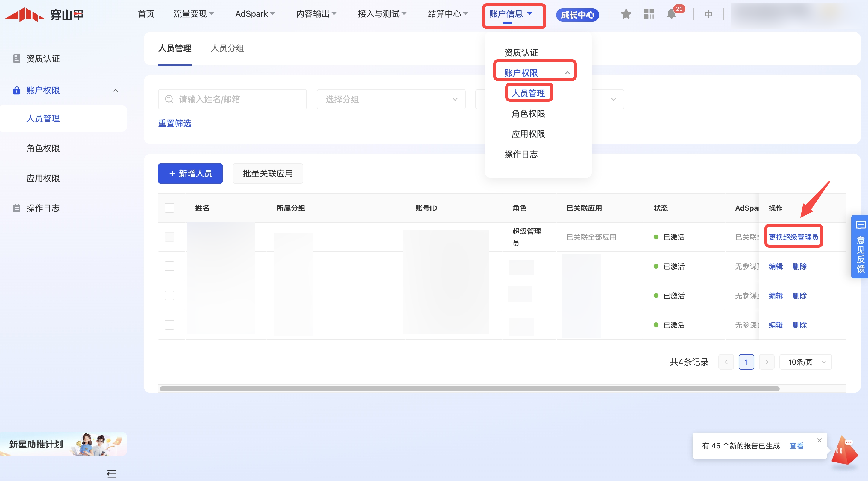Click the language switch 中 icon

pos(708,14)
